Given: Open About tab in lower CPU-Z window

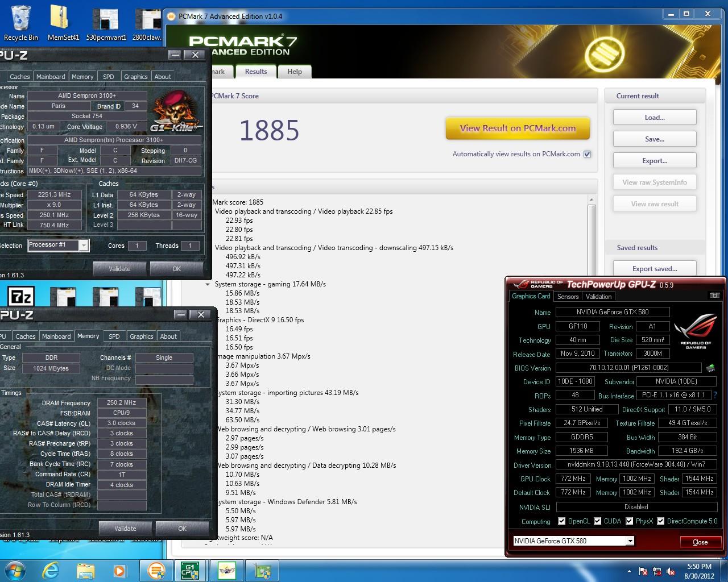Looking at the screenshot, I should point(168,336).
